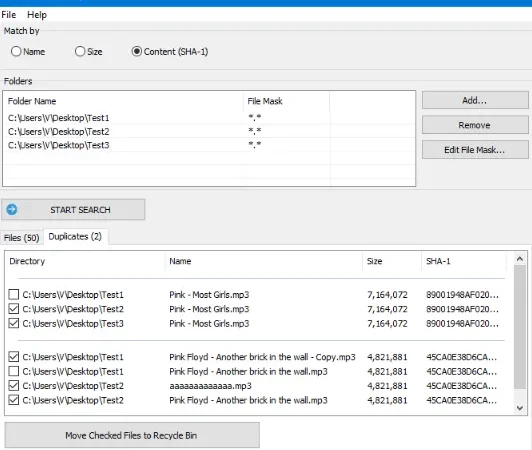Screen dimensions: 532x450
Task: Click the Remove folder button
Action: [x=475, y=125]
